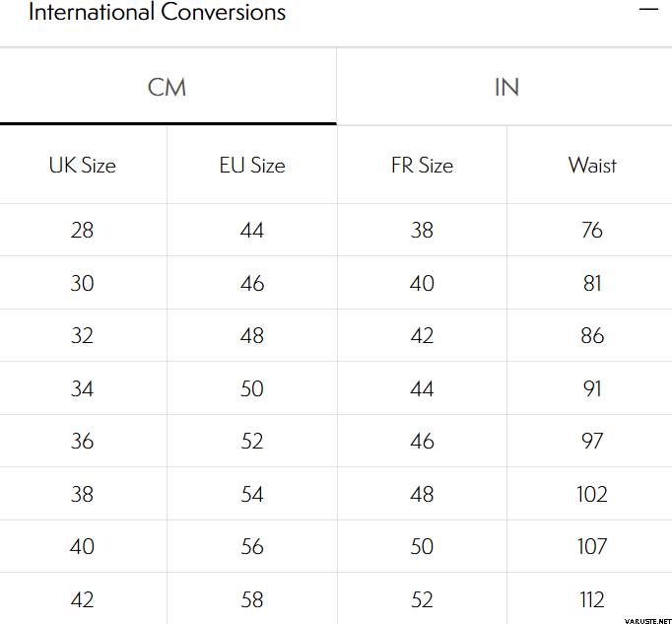This screenshot has width=672, height=624.
Task: Select EU size 58 cell
Action: [x=252, y=599]
